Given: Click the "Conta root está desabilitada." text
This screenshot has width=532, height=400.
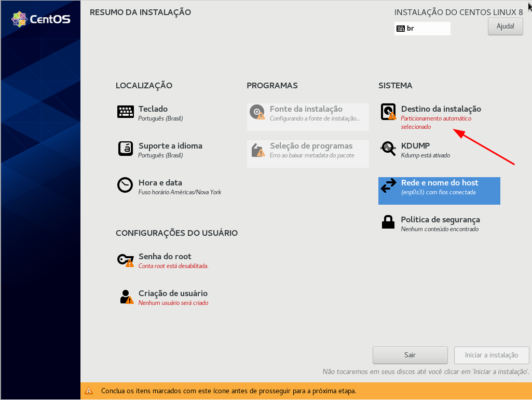Looking at the screenshot, I should (x=173, y=266).
